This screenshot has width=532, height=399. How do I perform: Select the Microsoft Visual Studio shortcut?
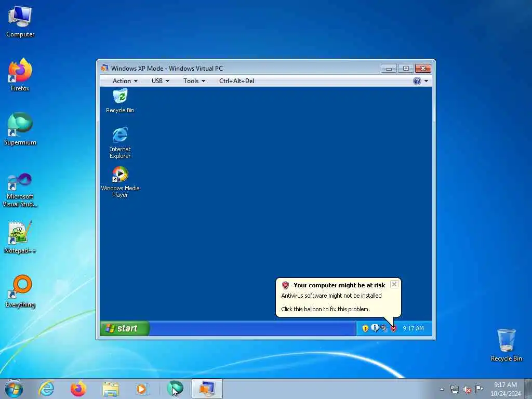pos(20,190)
